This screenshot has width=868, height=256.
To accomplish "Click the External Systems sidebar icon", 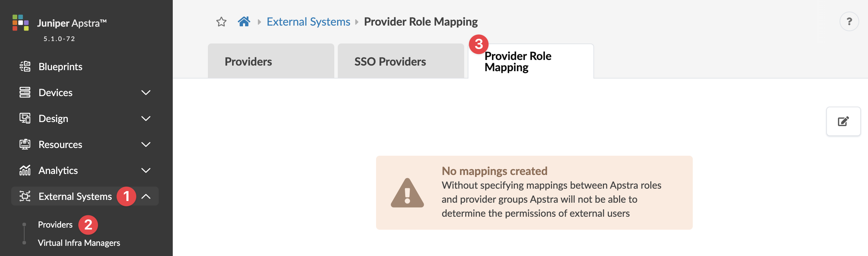I will coord(25,196).
